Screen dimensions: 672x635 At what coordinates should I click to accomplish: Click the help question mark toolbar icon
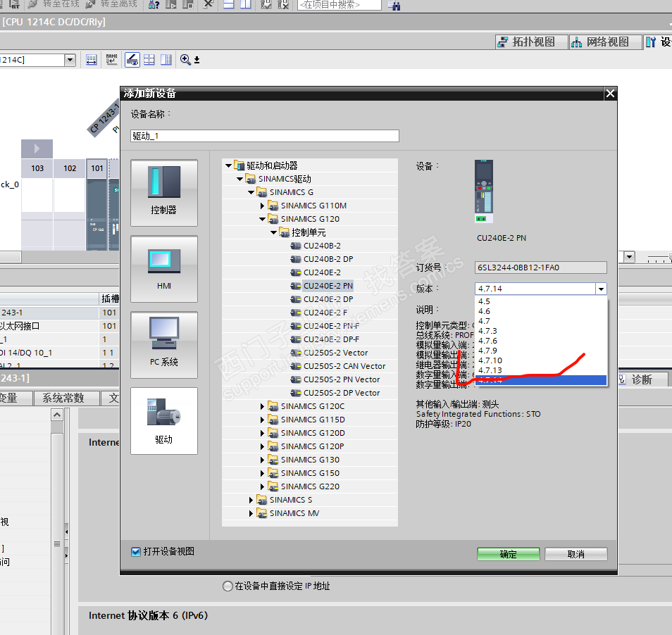coord(154,5)
